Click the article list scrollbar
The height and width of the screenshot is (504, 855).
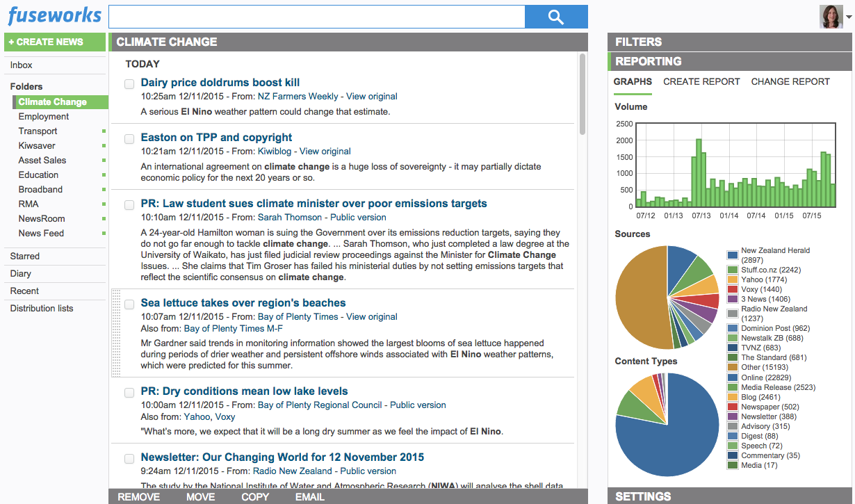point(583,94)
